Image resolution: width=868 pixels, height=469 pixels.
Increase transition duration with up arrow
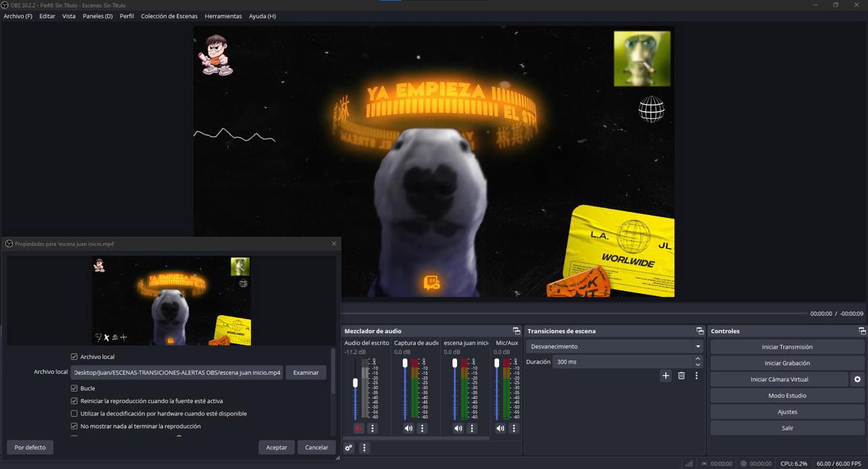coord(698,359)
